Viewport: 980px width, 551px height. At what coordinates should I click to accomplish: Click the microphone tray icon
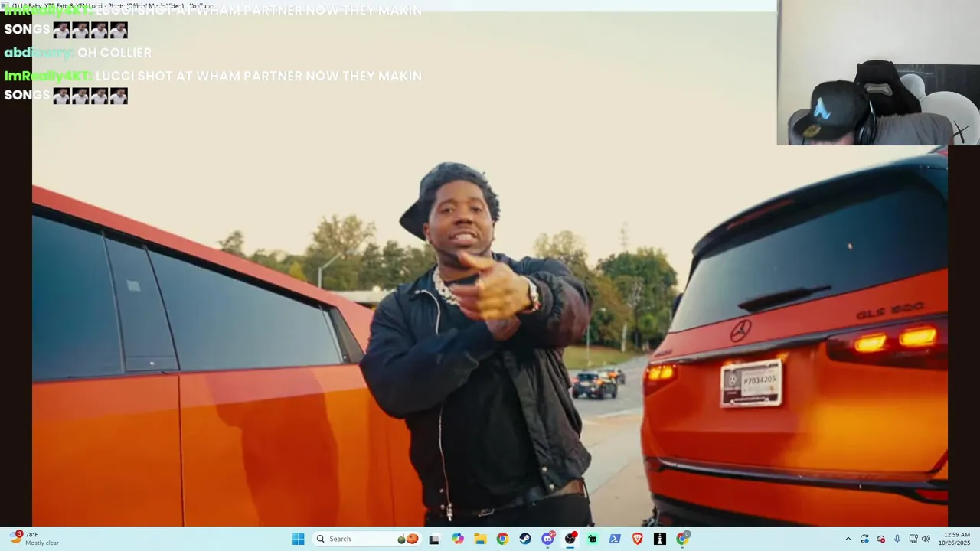897,539
